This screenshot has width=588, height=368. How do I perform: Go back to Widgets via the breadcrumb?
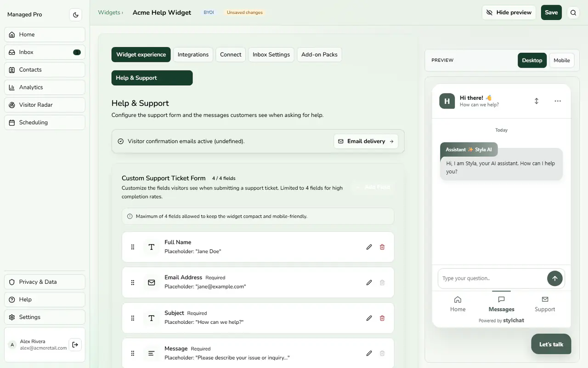109,12
